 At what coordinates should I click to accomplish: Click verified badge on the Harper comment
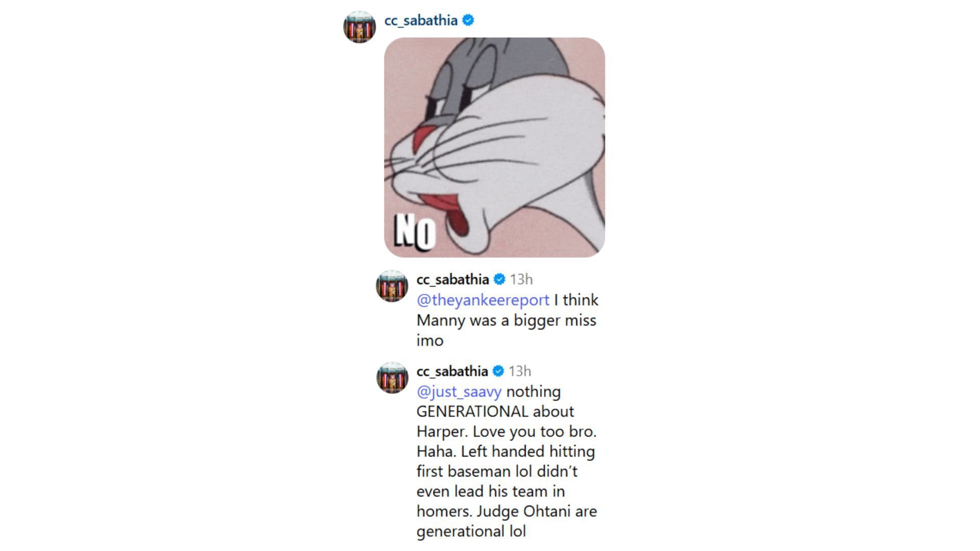click(499, 371)
